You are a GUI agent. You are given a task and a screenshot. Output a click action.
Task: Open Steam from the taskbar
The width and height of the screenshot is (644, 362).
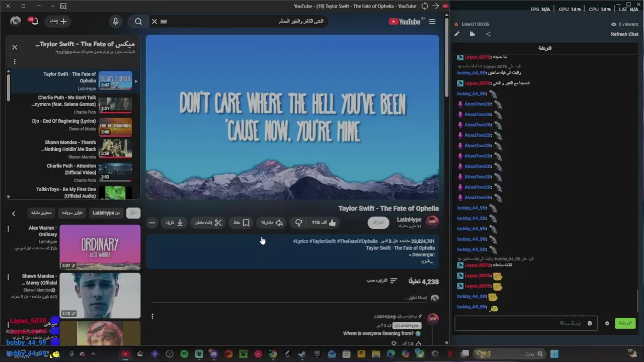point(302,354)
